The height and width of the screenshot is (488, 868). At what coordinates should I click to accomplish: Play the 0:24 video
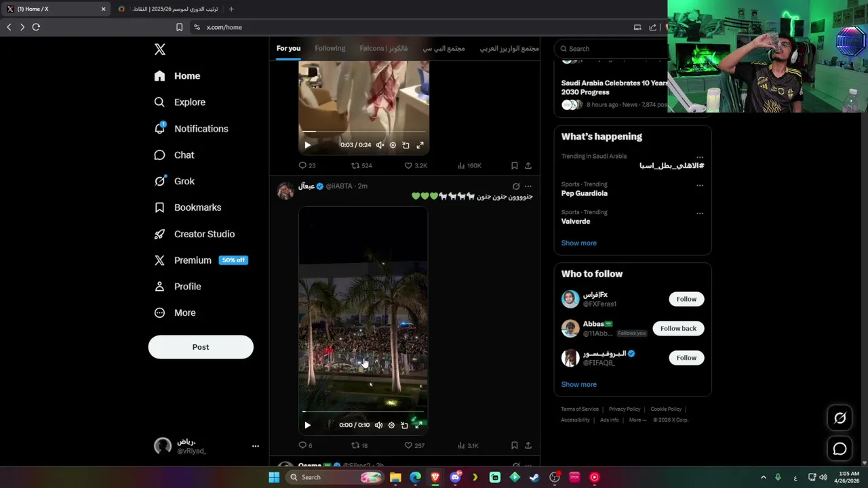coord(307,145)
